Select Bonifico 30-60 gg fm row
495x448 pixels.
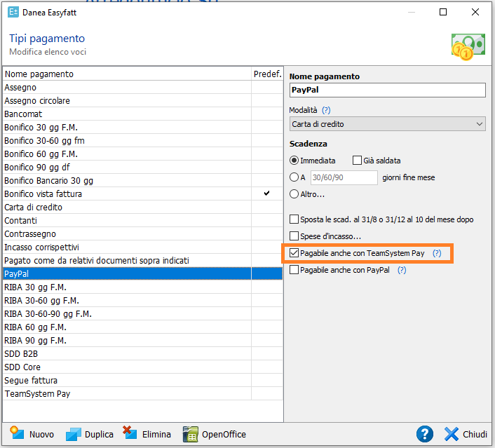coord(143,140)
